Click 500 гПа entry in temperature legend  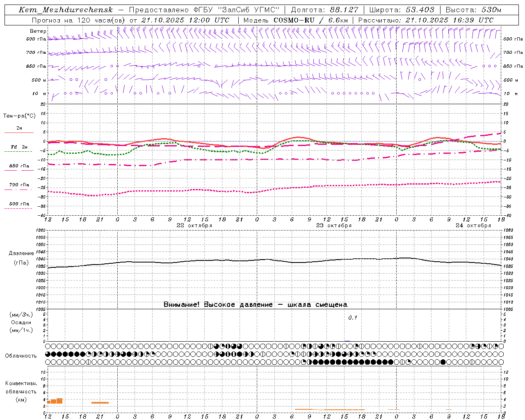pos(19,204)
